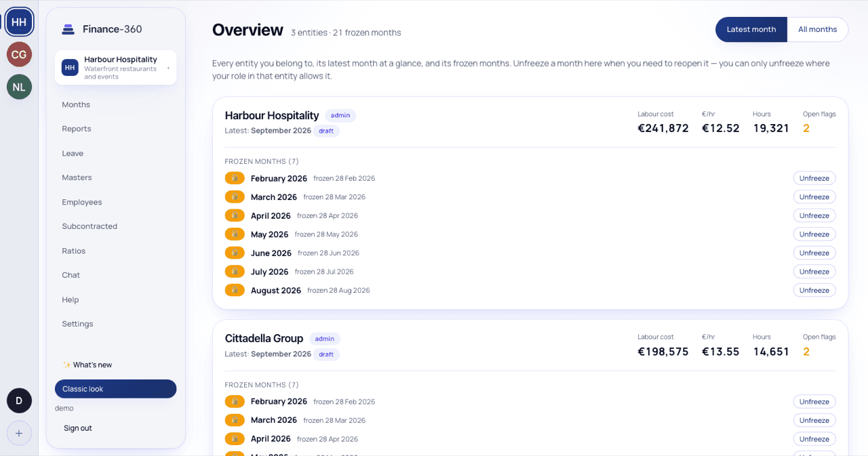Open the What's new link
Viewport: 868px width, 456px height.
(x=87, y=365)
